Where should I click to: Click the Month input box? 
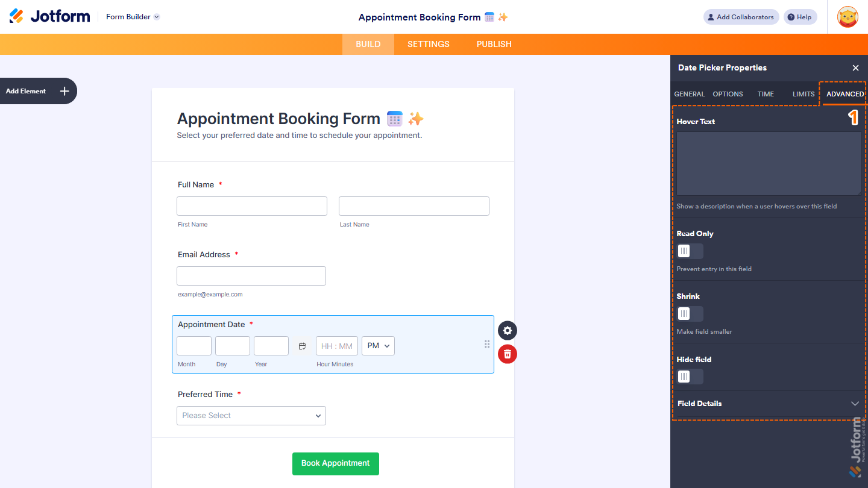[x=194, y=346]
